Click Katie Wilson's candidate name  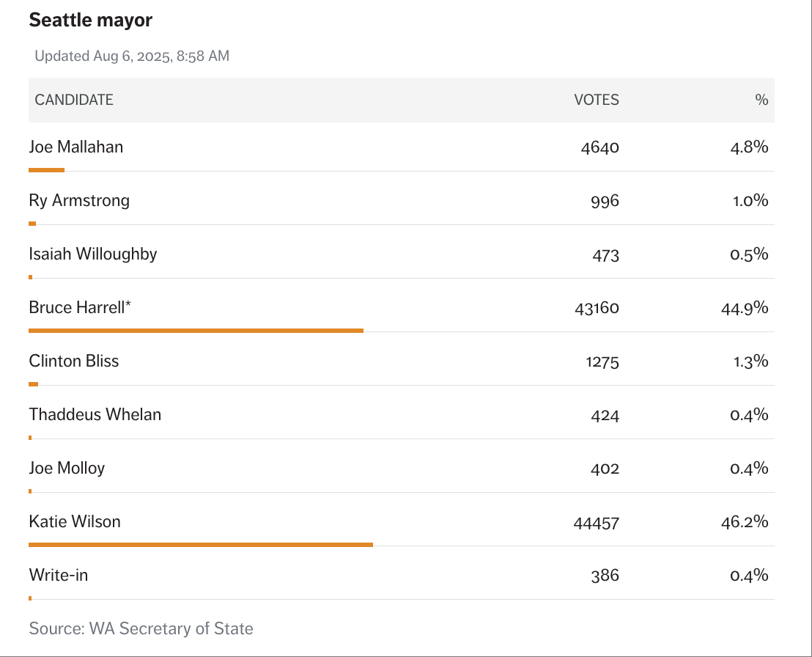75,521
